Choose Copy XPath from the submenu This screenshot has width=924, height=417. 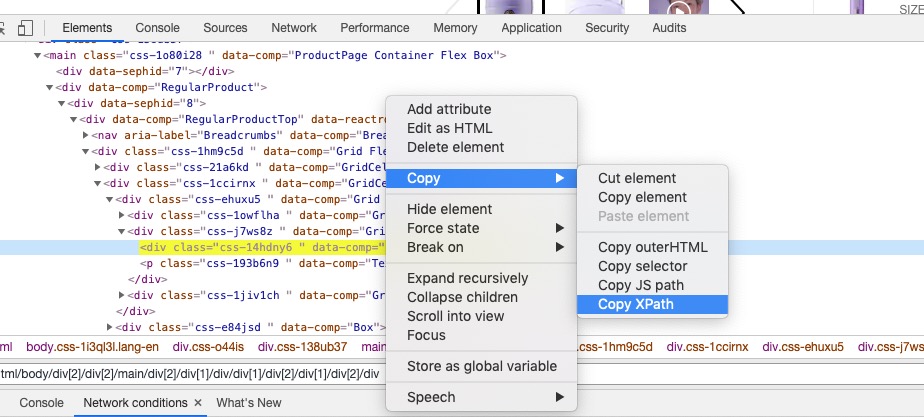[635, 305]
